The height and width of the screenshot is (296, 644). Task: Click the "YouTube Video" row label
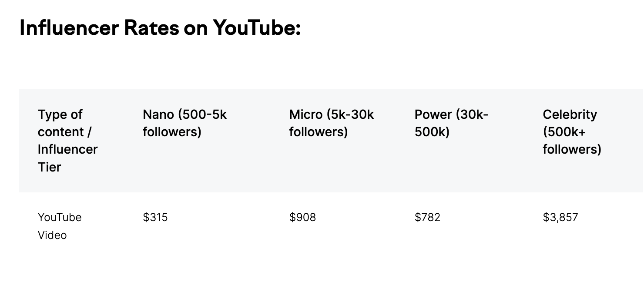59,226
